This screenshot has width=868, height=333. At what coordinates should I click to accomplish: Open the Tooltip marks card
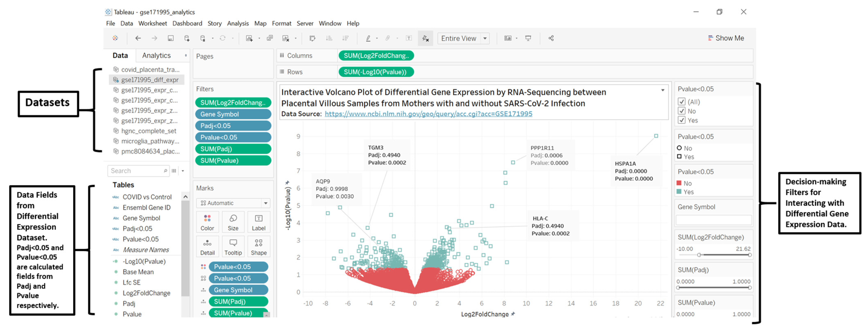pos(233,247)
